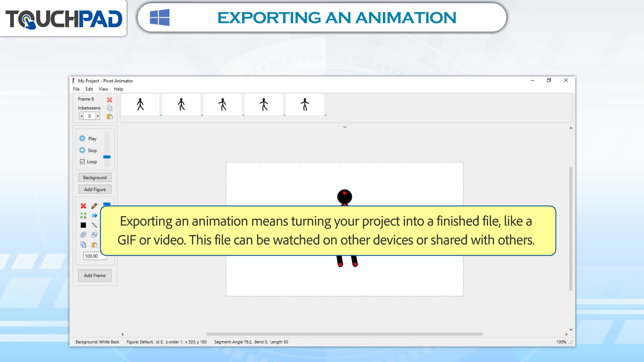Select the stickman right foot handle
The height and width of the screenshot is (362, 644).
click(x=355, y=264)
